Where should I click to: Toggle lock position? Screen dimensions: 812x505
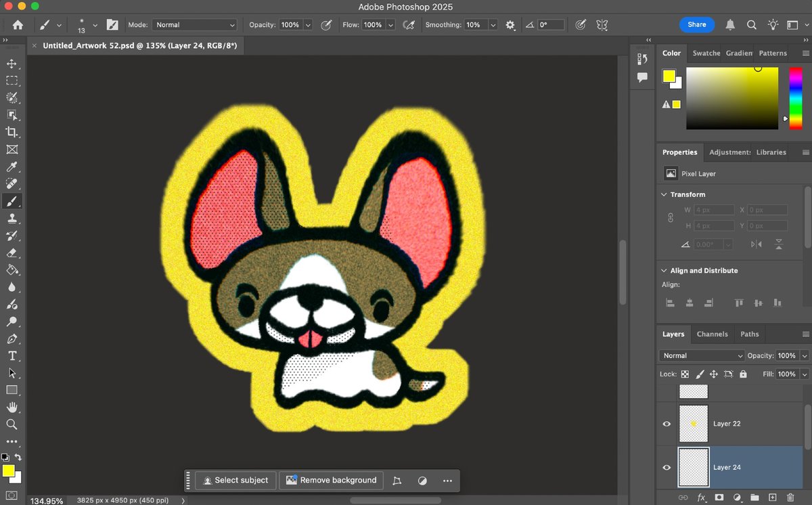pyautogui.click(x=714, y=374)
